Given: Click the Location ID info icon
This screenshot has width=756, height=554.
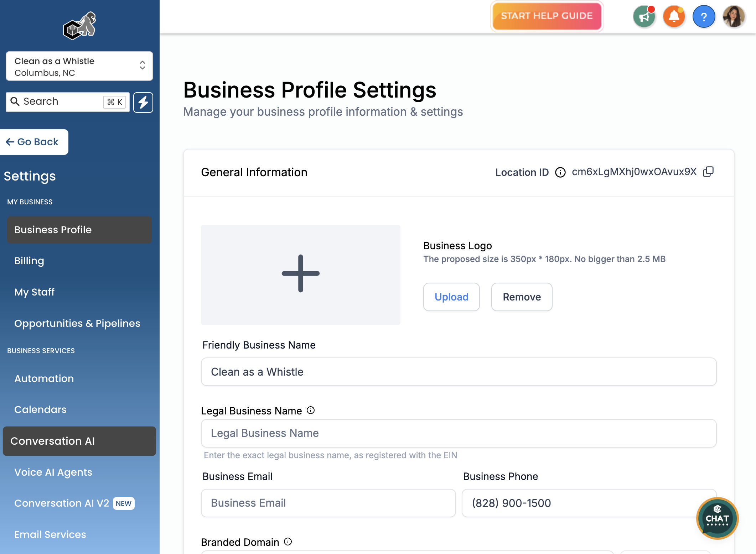Looking at the screenshot, I should click(x=560, y=172).
